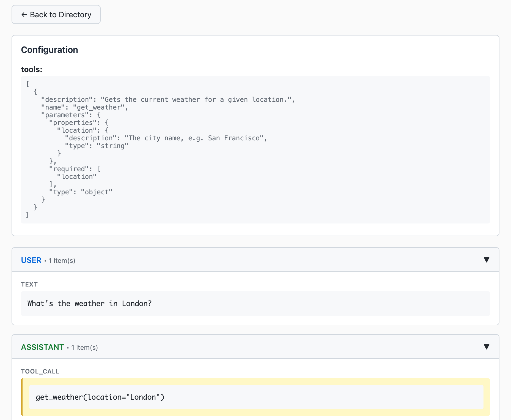Click the "name": "get_weather" line

(x=84, y=107)
